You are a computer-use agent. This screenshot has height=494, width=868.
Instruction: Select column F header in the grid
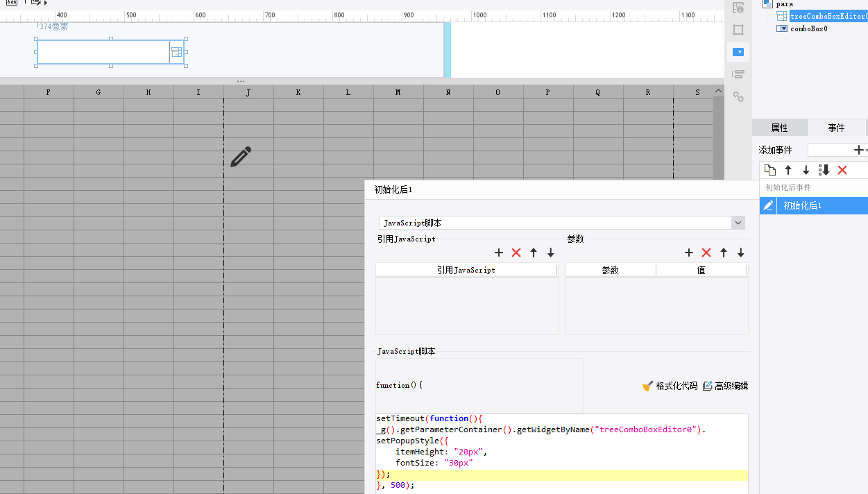(49, 92)
